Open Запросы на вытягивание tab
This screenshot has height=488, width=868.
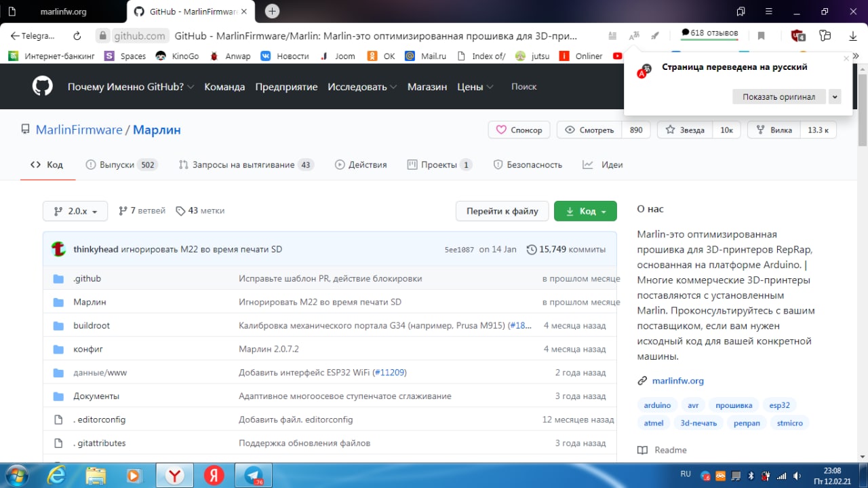click(x=246, y=164)
